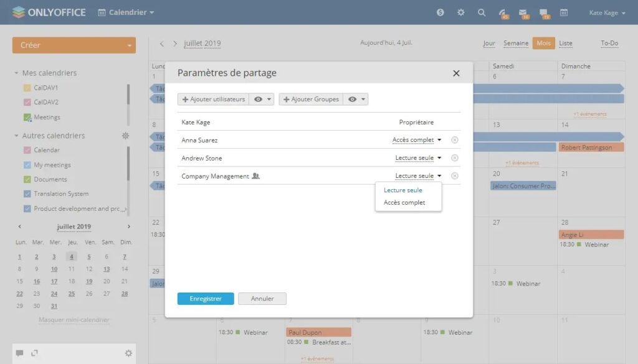The image size is (638, 364).
Task: Toggle the CalDAV2 calendar checkbox
Action: 27,103
